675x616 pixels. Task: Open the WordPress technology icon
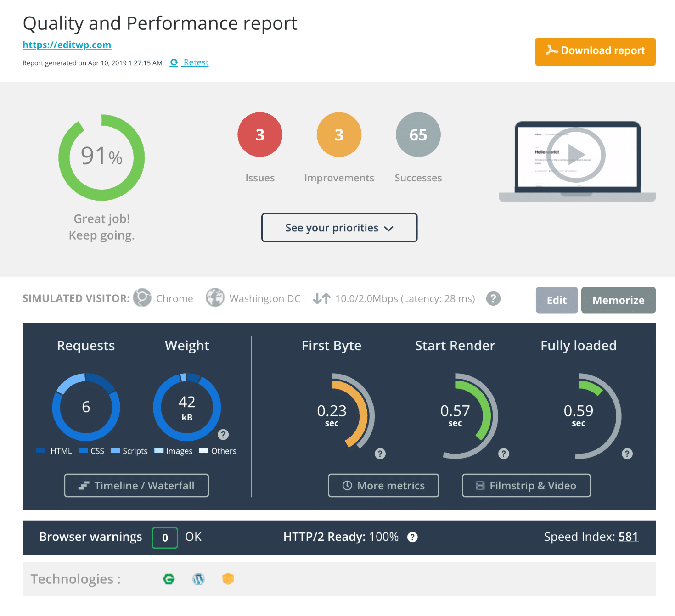point(198,579)
